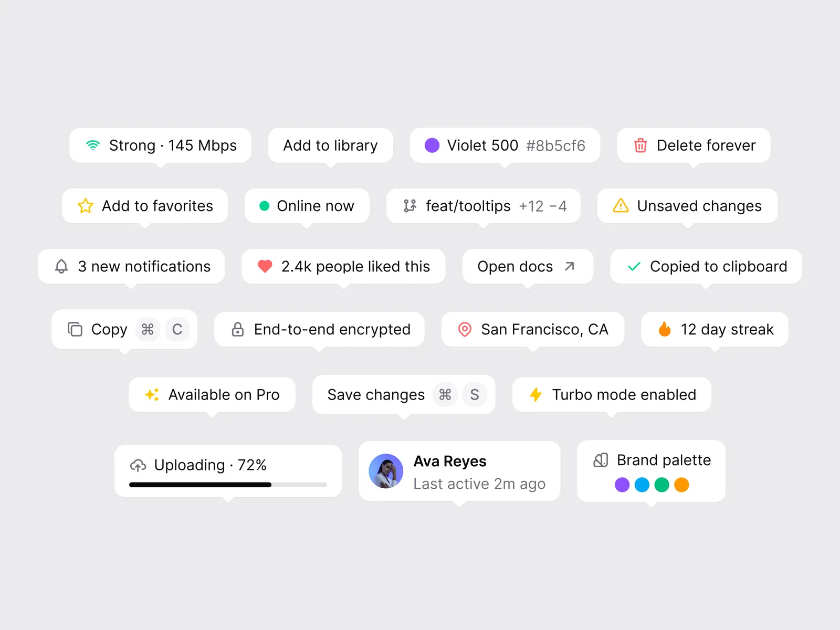The width and height of the screenshot is (840, 630).
Task: Click the green wifi signal icon
Action: click(x=93, y=145)
